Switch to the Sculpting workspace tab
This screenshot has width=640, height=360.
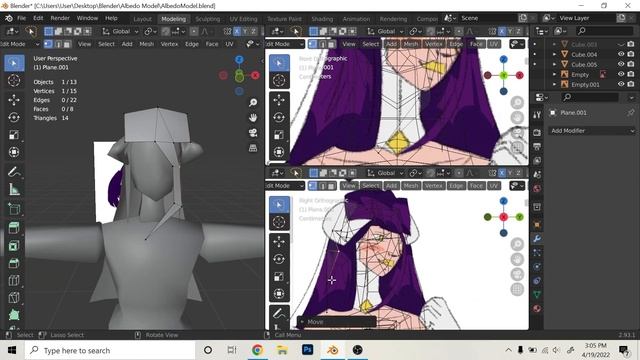tap(207, 19)
